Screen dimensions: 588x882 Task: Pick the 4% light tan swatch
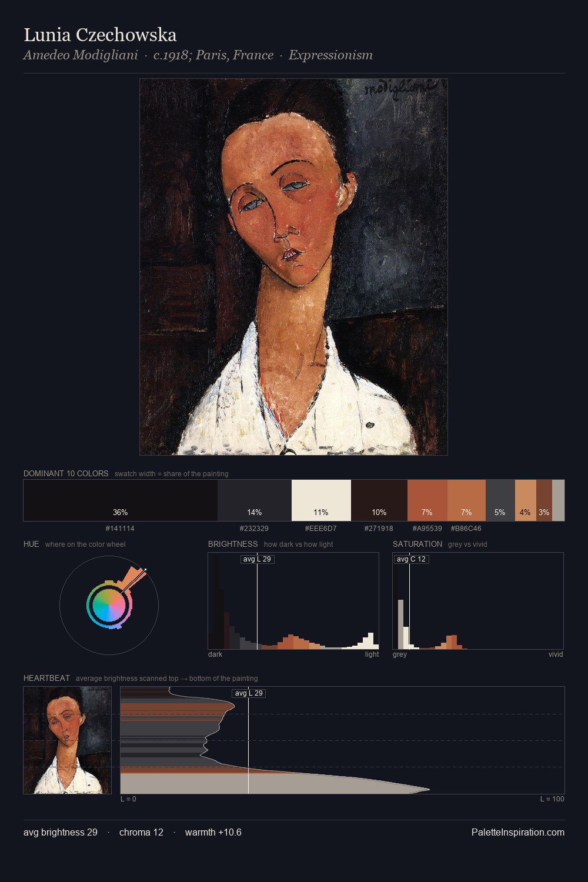coord(526,500)
